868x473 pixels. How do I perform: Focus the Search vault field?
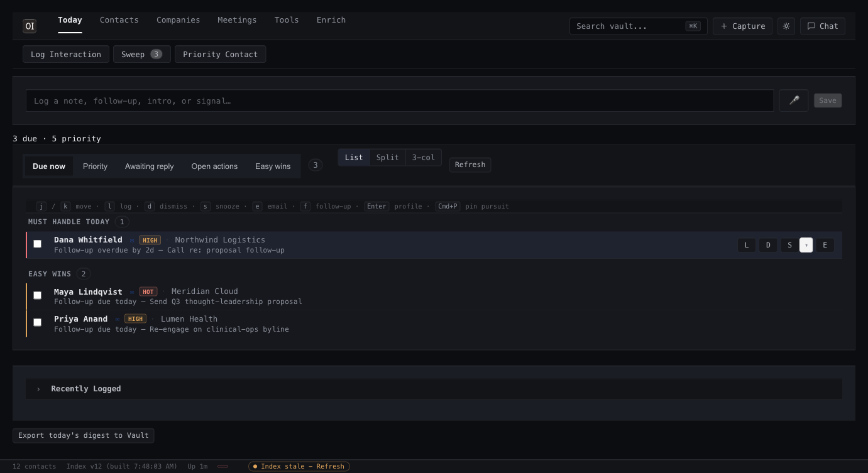[638, 26]
